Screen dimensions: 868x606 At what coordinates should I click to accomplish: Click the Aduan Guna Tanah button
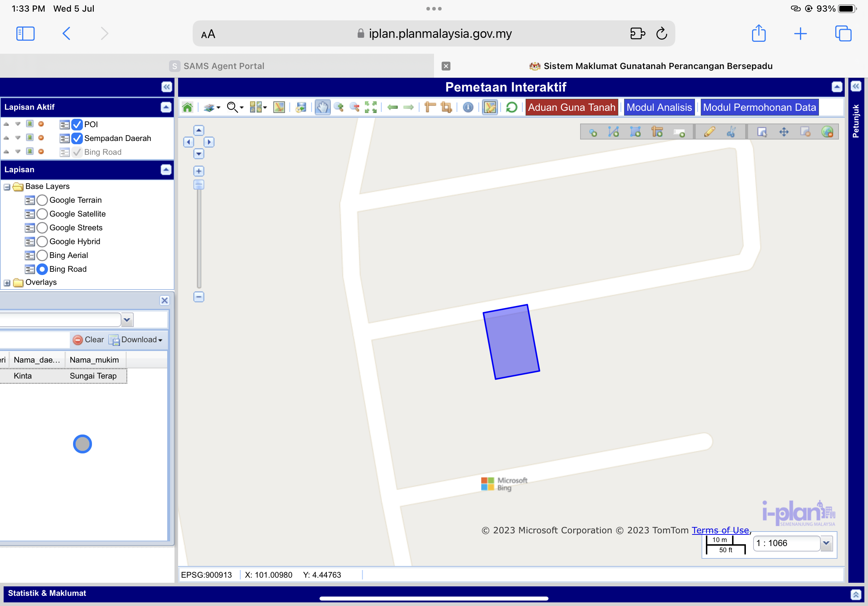pos(571,107)
